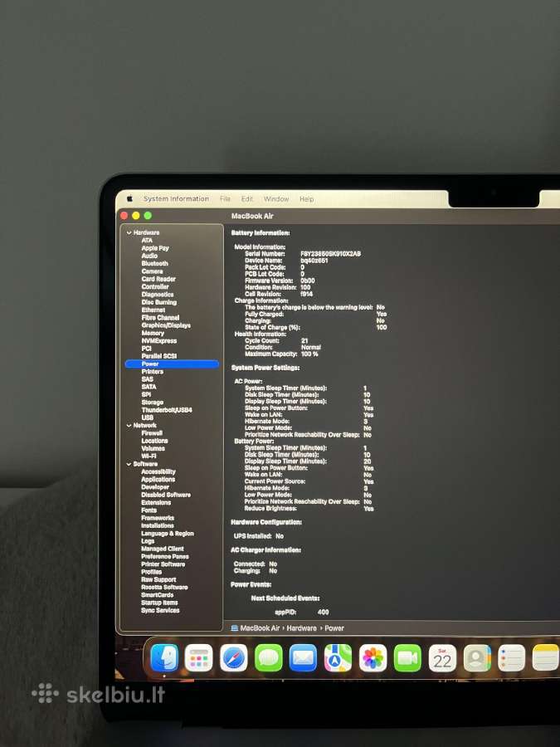Collapse the Hardware section
Image resolution: width=560 pixels, height=747 pixels.
coord(129,232)
